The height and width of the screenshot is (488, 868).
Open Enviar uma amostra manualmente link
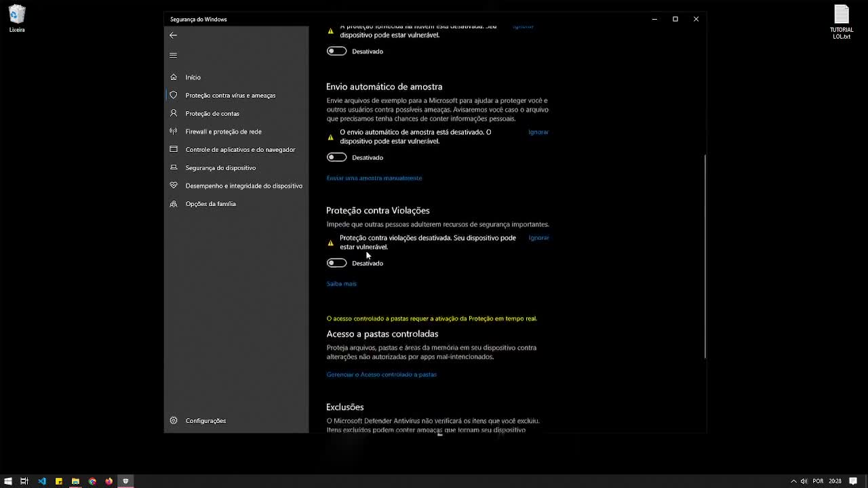[374, 178]
